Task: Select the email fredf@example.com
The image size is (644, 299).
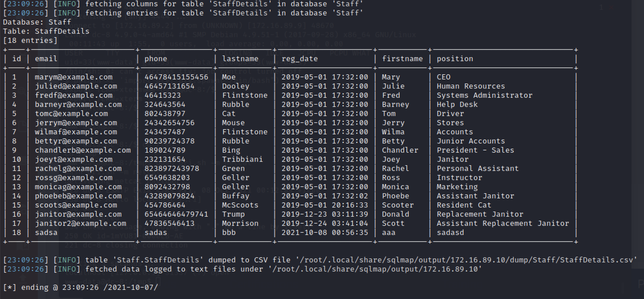Action: tap(74, 95)
